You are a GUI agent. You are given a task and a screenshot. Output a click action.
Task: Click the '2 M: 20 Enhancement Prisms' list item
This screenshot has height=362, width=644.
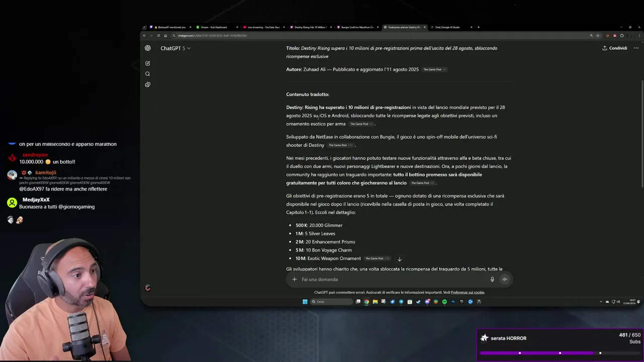tap(325, 242)
